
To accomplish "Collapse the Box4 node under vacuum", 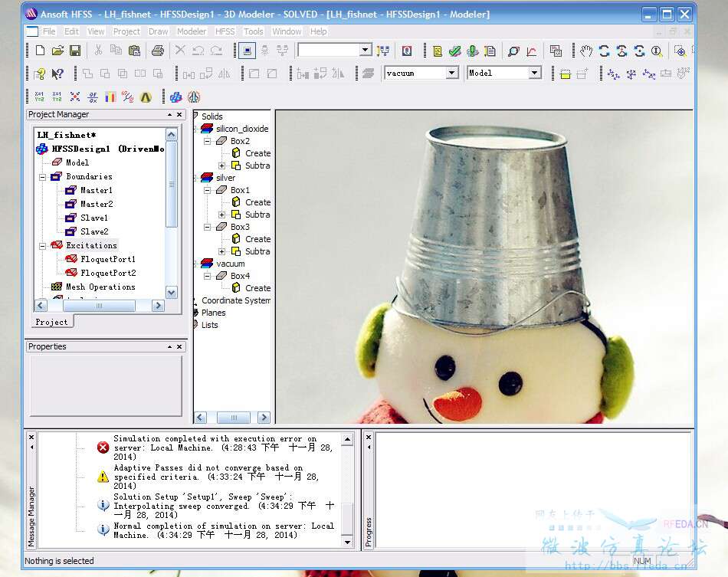I will pyautogui.click(x=208, y=276).
